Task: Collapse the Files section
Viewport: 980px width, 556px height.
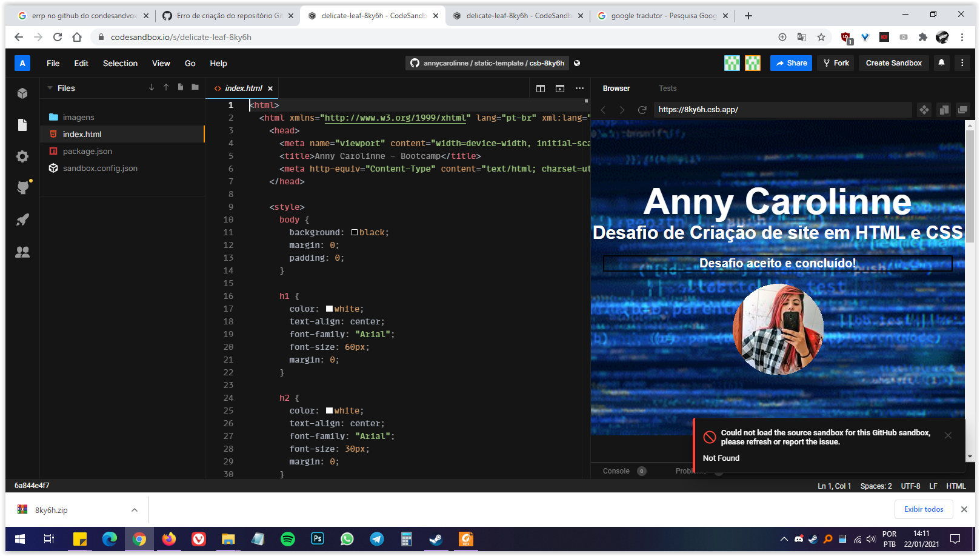Action: click(x=50, y=88)
